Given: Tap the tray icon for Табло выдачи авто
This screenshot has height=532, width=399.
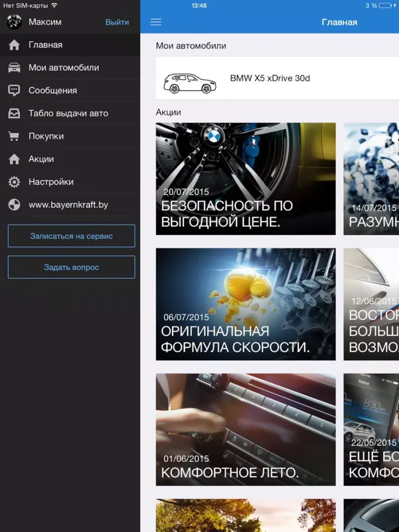Looking at the screenshot, I should (14, 113).
